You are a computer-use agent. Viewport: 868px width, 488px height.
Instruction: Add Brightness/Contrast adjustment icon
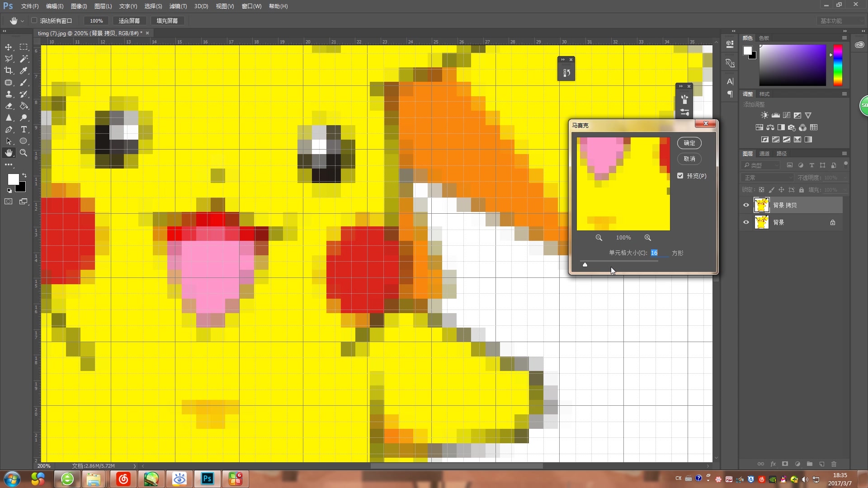click(764, 115)
